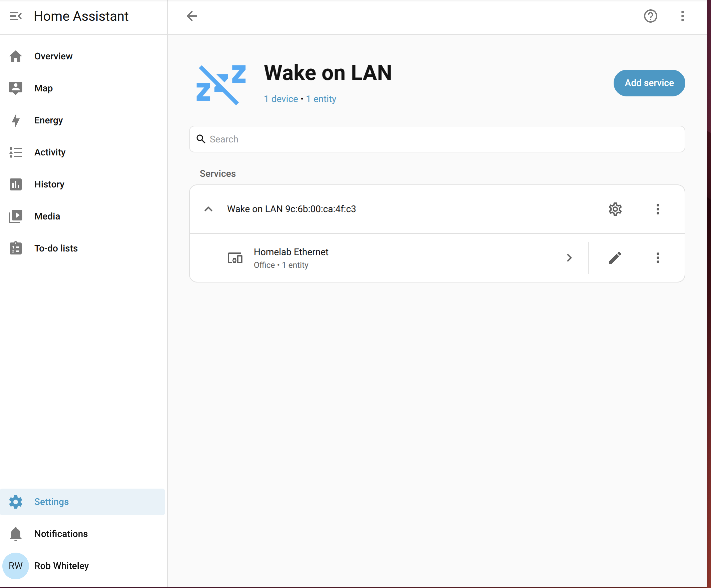Edit Homelab Ethernet with the pencil icon

tap(615, 258)
